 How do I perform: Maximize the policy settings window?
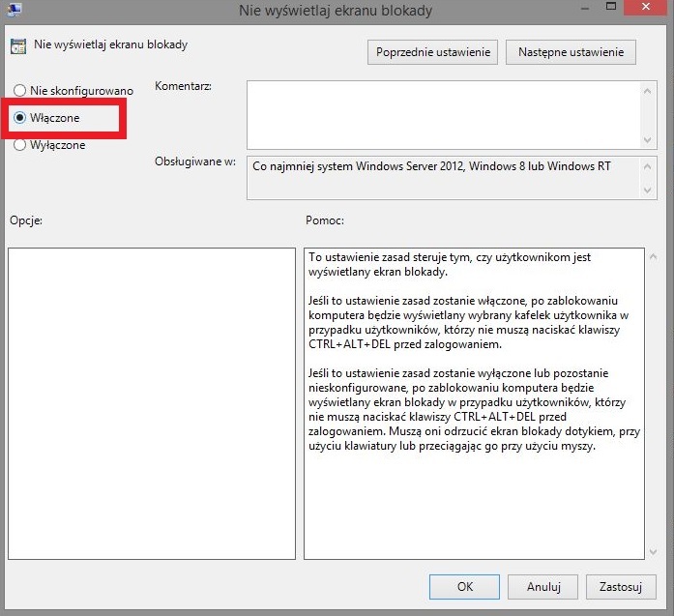pyautogui.click(x=611, y=6)
